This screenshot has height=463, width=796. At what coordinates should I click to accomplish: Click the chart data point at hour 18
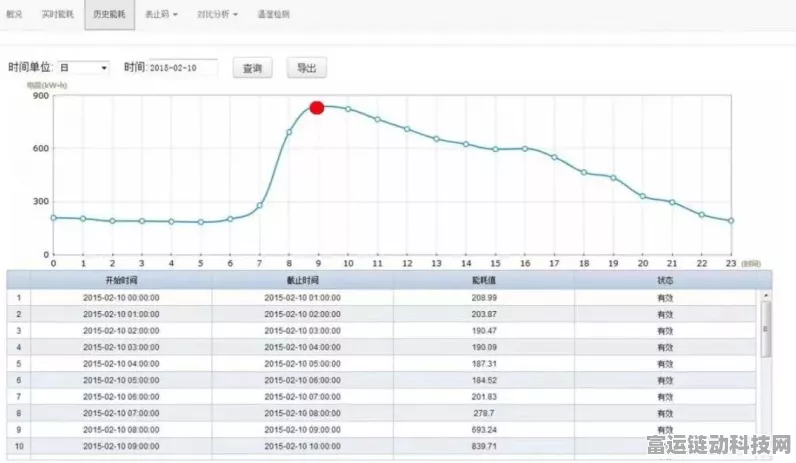click(x=584, y=173)
